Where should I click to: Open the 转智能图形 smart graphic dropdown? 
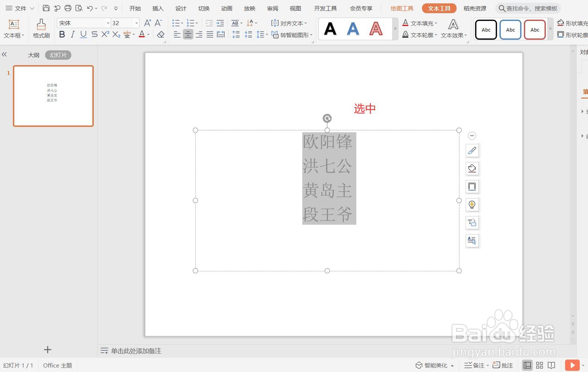(291, 35)
